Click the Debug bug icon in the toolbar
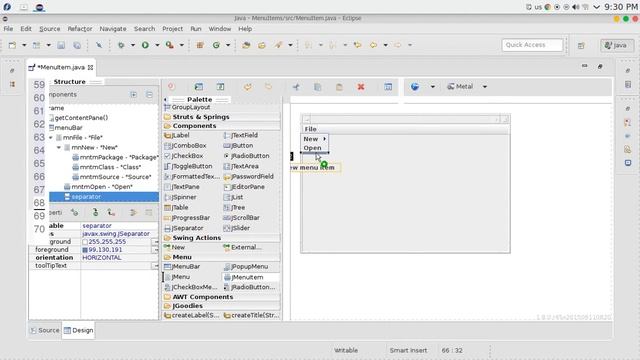640x360 pixels. tap(121, 45)
